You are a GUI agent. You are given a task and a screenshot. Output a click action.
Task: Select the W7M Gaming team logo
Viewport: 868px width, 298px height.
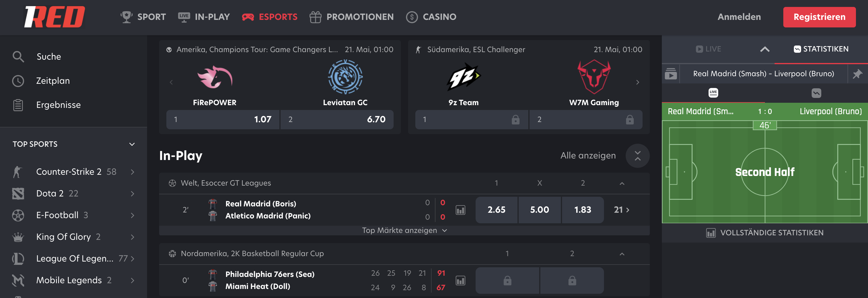tap(594, 77)
